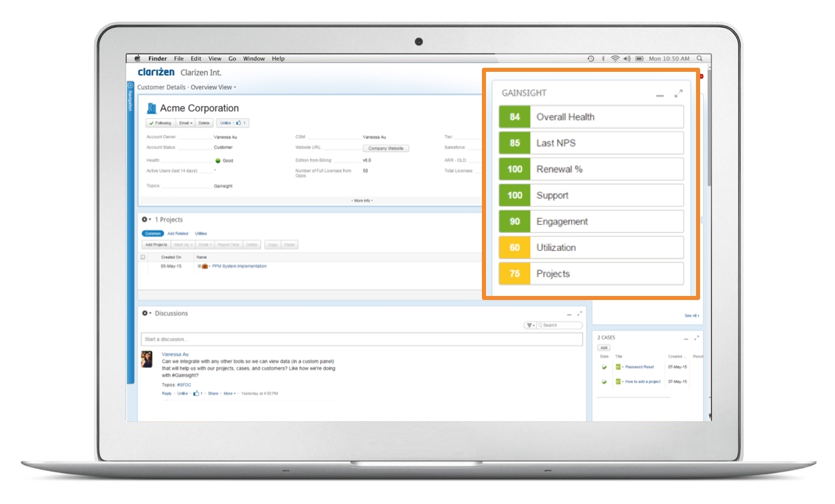Expand More info section
This screenshot has height=504, width=835.
pyautogui.click(x=362, y=201)
